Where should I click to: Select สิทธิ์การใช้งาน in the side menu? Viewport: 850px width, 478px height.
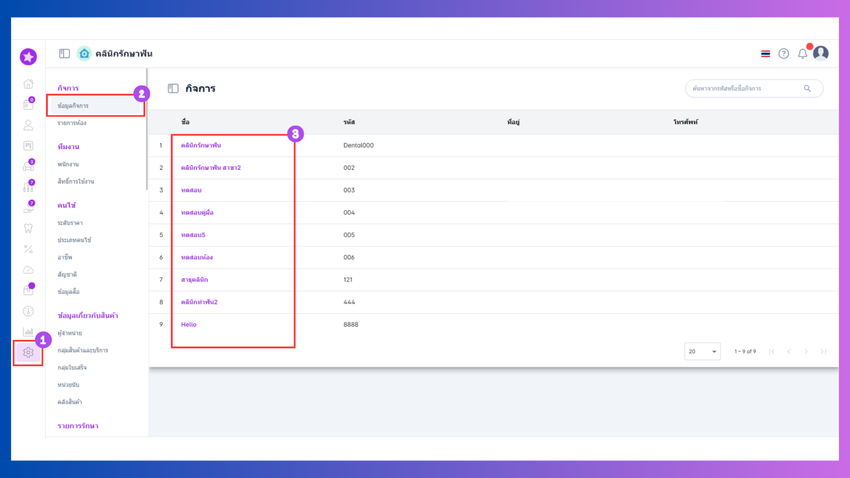click(x=75, y=182)
